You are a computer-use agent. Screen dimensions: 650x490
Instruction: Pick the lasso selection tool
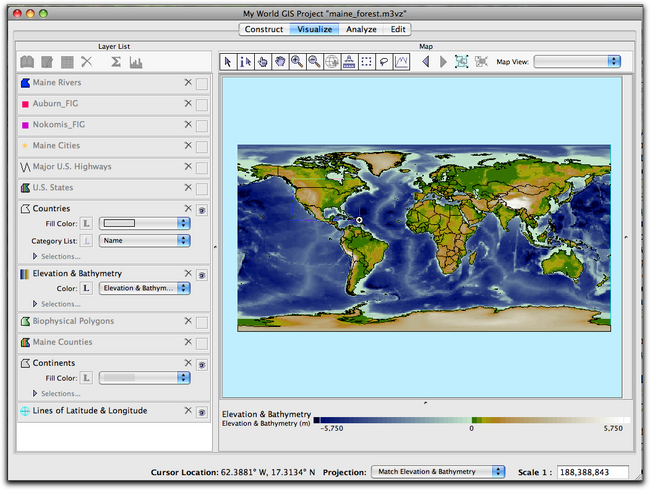click(384, 62)
